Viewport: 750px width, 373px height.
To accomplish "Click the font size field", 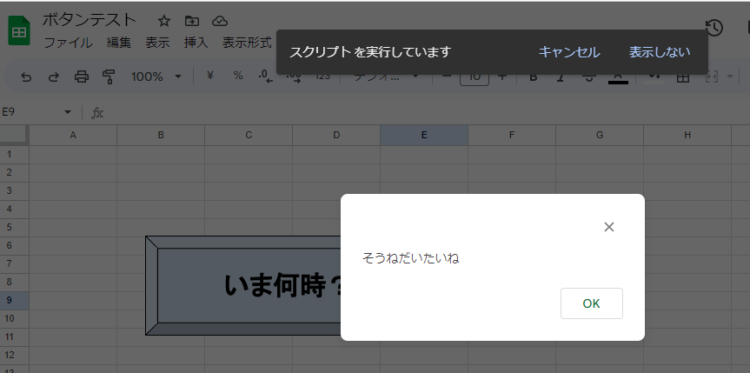I will (x=474, y=77).
